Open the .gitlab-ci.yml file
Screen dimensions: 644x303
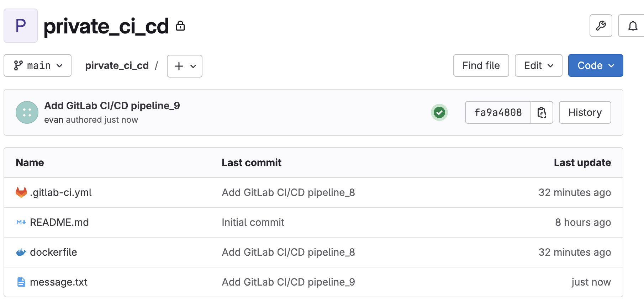point(61,192)
